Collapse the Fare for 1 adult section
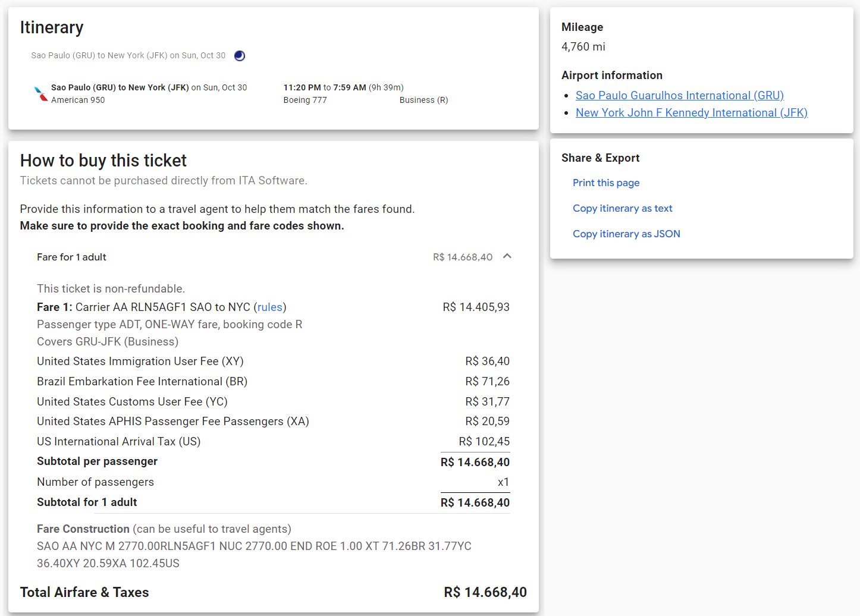This screenshot has height=616, width=860. (x=507, y=256)
